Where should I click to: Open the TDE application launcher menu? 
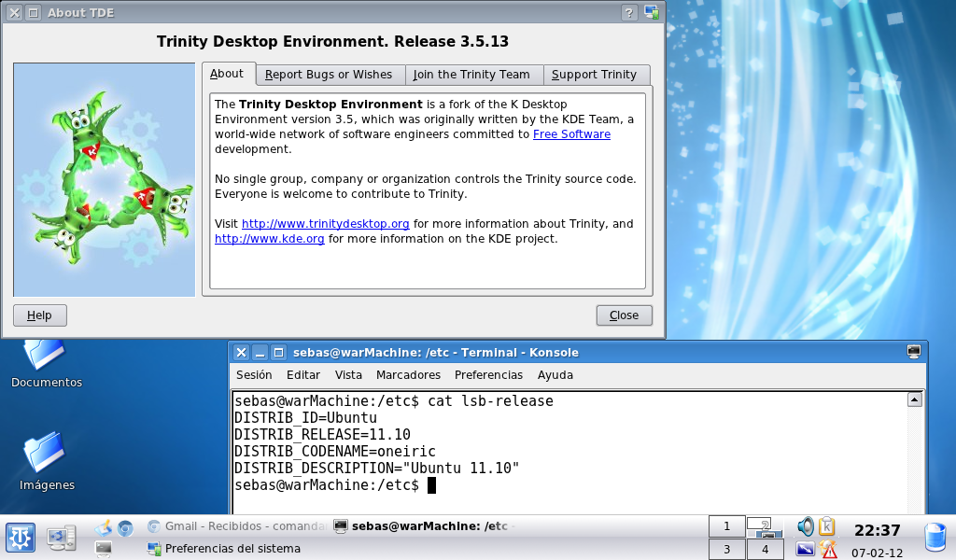[20, 537]
